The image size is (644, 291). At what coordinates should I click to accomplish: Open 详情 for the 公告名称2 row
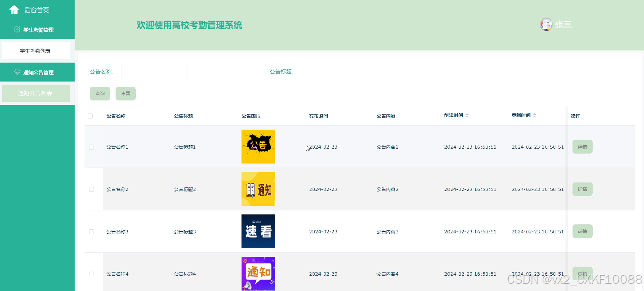click(x=582, y=189)
